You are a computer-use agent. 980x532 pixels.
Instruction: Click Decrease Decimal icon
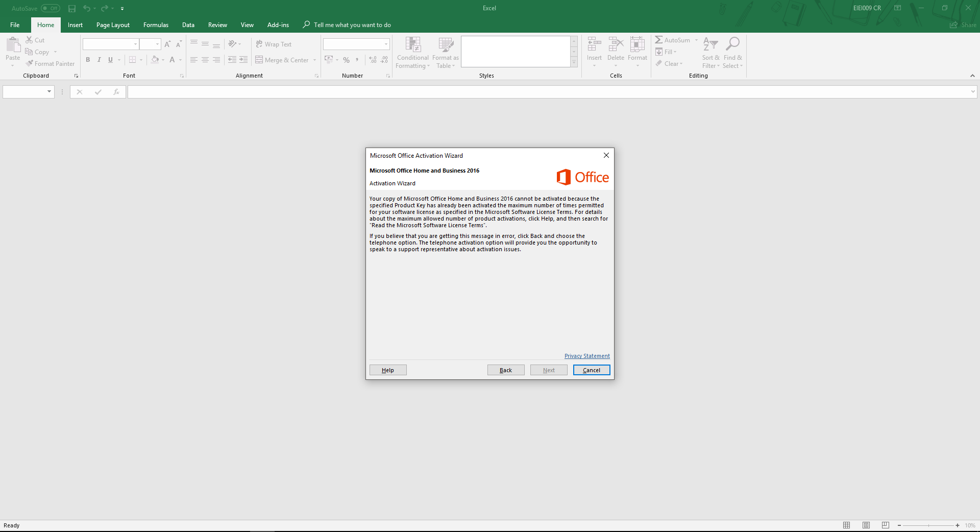click(384, 60)
